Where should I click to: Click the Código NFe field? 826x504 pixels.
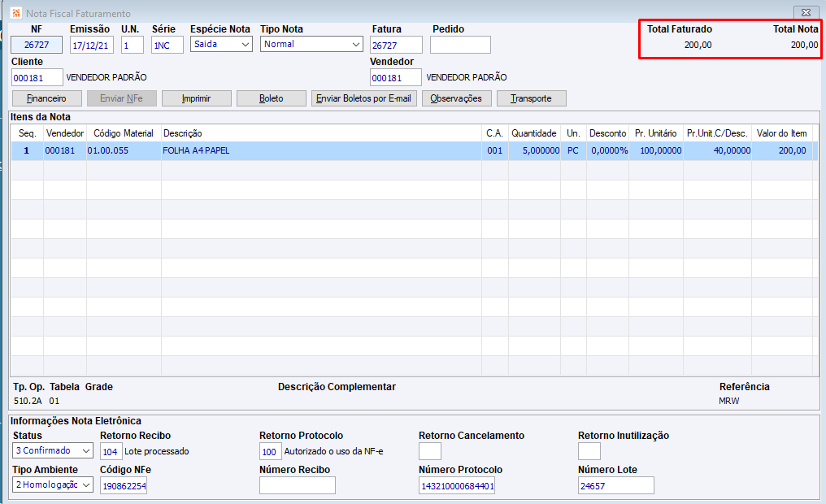tap(124, 485)
